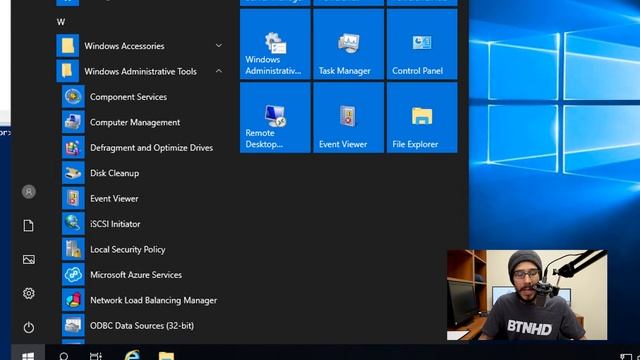The height and width of the screenshot is (360, 640).
Task: Open Defragment and Optimize Drives icon
Action: (x=73, y=147)
